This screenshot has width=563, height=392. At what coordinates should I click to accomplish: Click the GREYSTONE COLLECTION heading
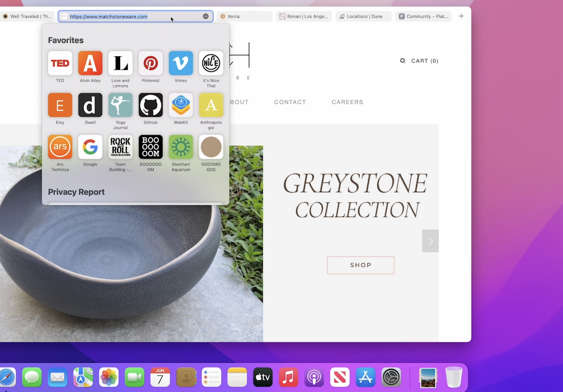355,195
